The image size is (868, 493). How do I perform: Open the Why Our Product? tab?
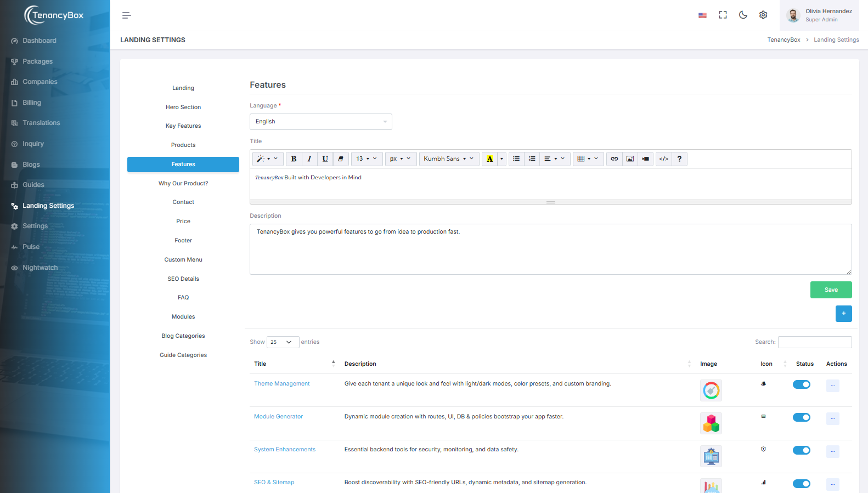click(183, 183)
